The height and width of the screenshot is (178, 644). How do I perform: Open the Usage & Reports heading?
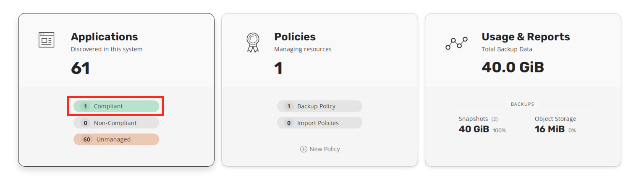(526, 37)
